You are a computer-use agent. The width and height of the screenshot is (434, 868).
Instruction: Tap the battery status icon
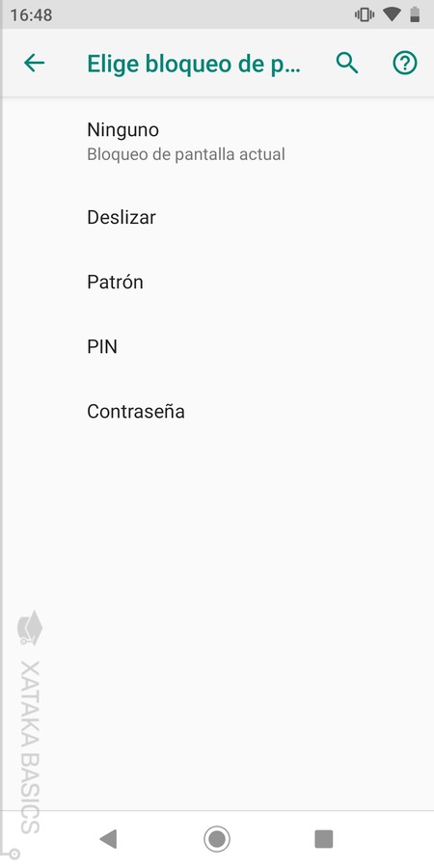(415, 14)
